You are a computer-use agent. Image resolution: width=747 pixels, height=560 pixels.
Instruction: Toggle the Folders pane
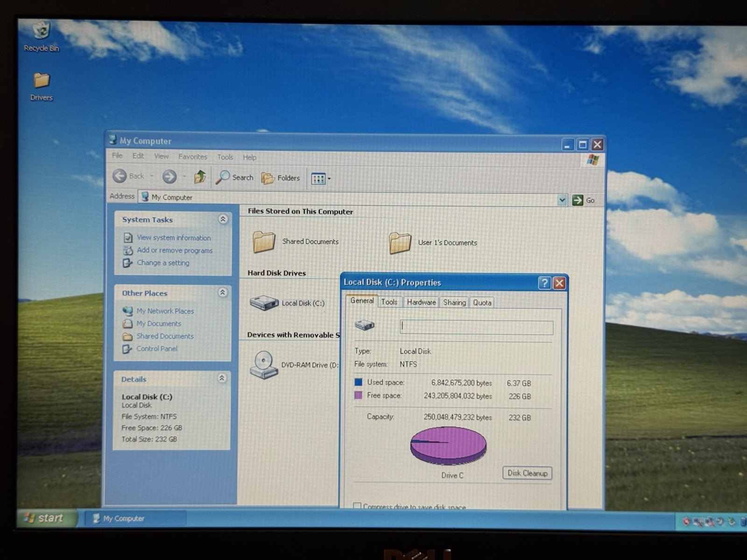click(x=281, y=178)
